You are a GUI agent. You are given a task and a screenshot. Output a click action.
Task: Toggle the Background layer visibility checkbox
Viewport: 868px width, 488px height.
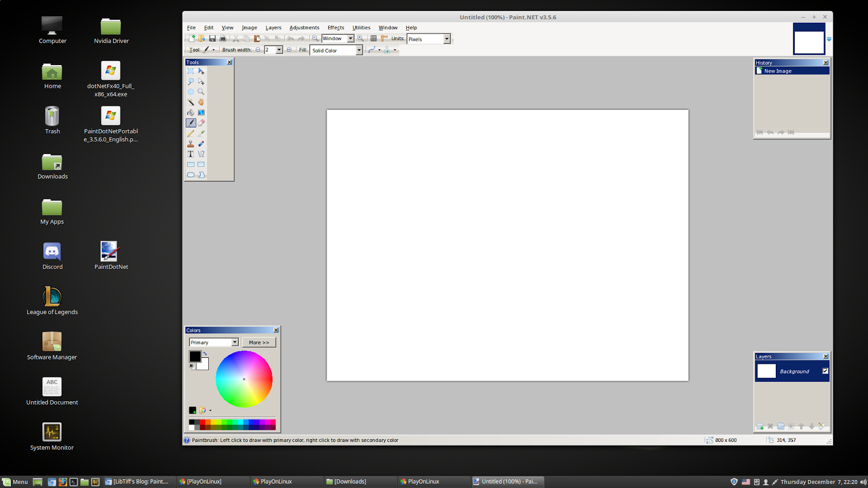[825, 371]
